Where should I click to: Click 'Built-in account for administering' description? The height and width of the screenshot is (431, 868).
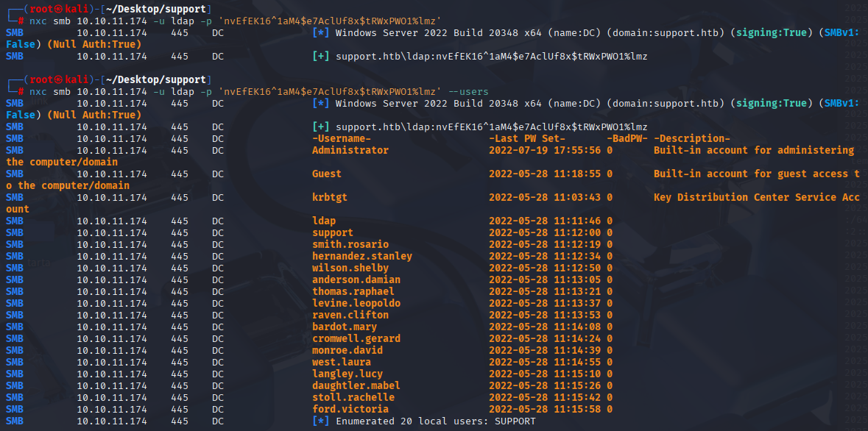pos(754,151)
